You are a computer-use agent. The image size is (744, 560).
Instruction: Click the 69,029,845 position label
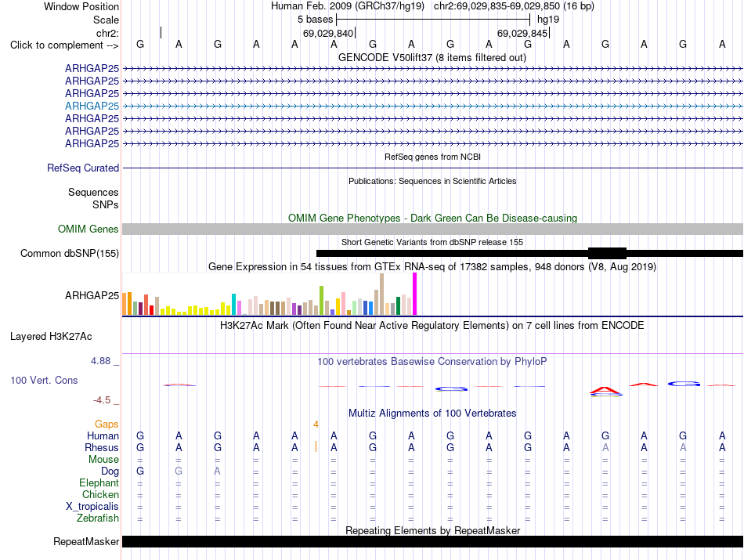pyautogui.click(x=523, y=33)
